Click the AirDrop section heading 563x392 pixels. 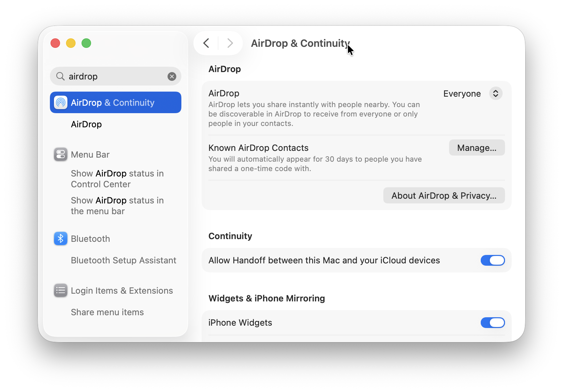click(225, 69)
